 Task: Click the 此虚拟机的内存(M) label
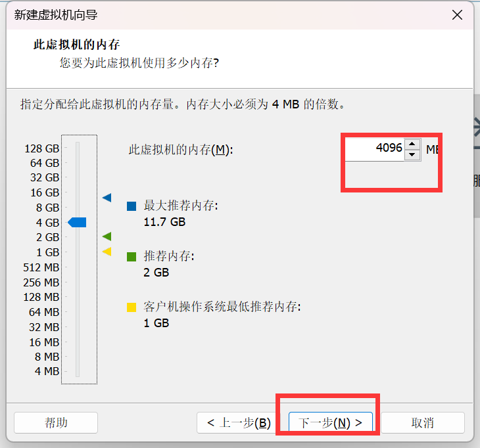181,150
